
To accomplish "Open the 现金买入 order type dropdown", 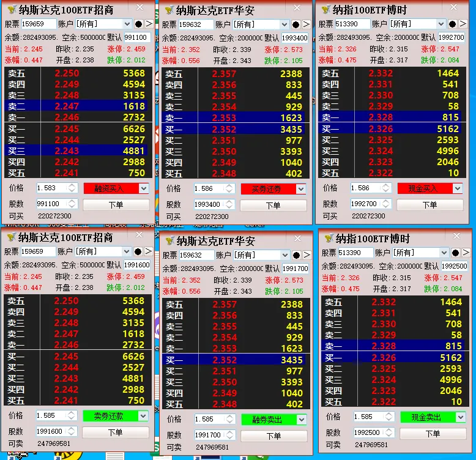I will point(458,188).
